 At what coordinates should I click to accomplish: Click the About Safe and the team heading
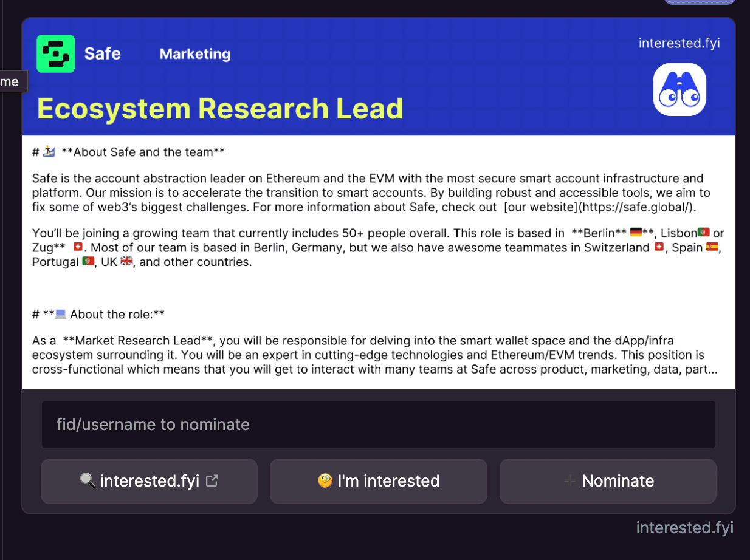tap(129, 152)
